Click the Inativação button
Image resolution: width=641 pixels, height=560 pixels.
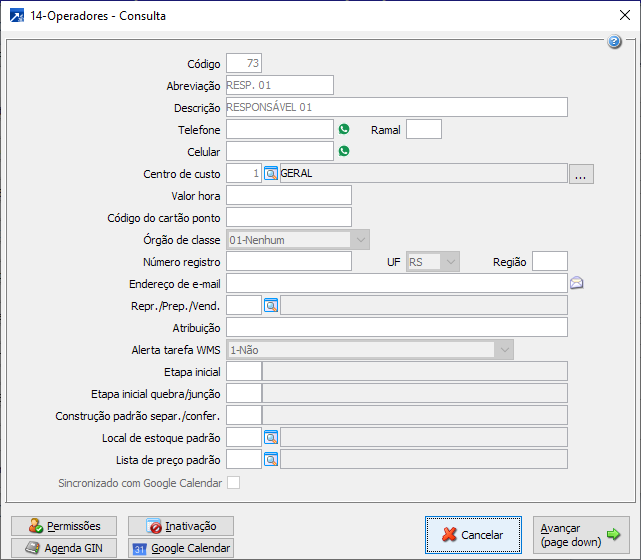187,526
